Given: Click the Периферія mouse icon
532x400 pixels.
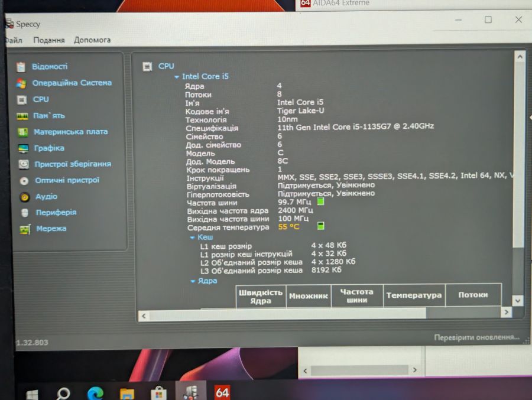Looking at the screenshot, I should tap(24, 213).
